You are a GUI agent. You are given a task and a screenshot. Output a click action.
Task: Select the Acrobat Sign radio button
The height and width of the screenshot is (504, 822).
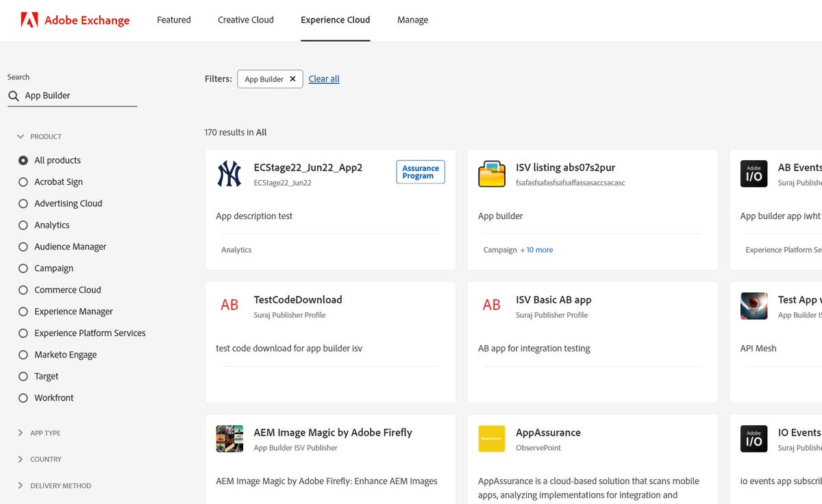point(23,182)
